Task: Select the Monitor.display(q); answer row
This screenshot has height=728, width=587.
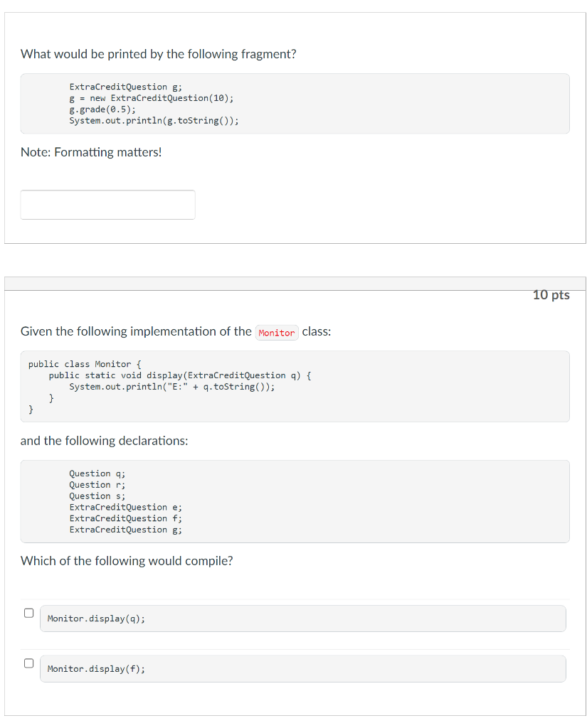Action: pos(303,619)
